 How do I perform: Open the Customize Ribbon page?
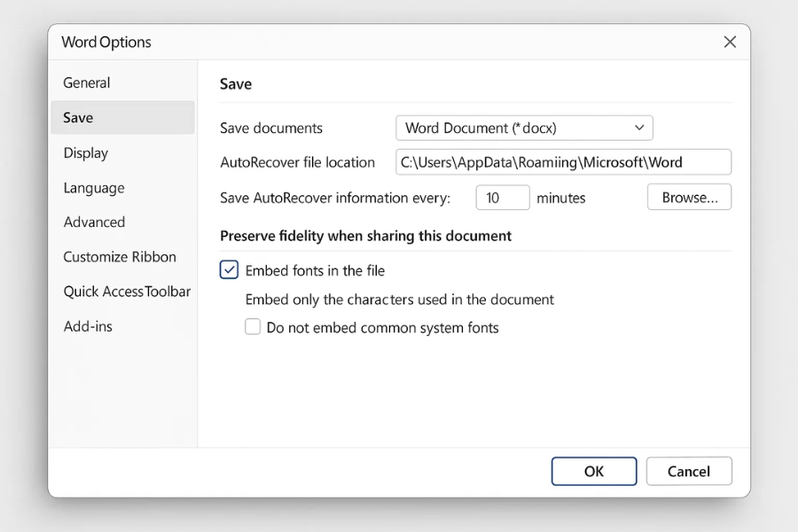pyautogui.click(x=120, y=256)
